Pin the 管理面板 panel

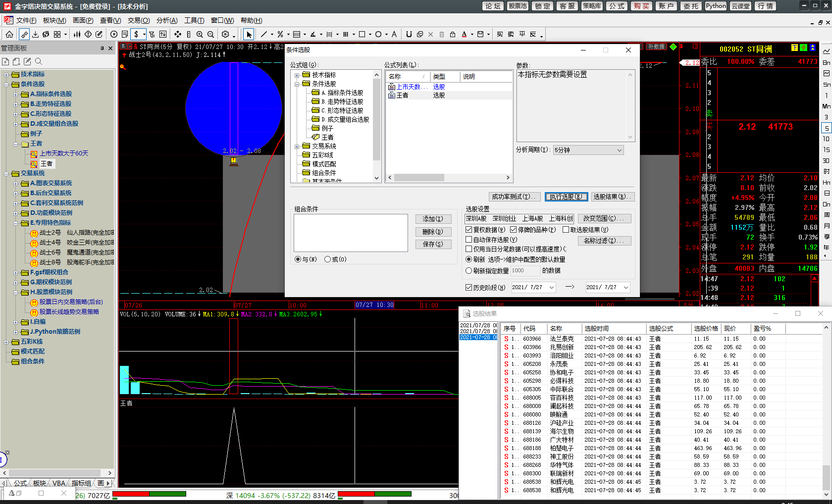pos(103,48)
